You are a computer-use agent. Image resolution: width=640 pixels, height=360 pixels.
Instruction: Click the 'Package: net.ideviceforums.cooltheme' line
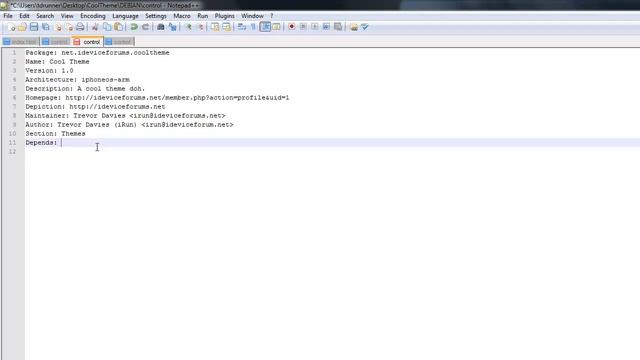point(97,53)
